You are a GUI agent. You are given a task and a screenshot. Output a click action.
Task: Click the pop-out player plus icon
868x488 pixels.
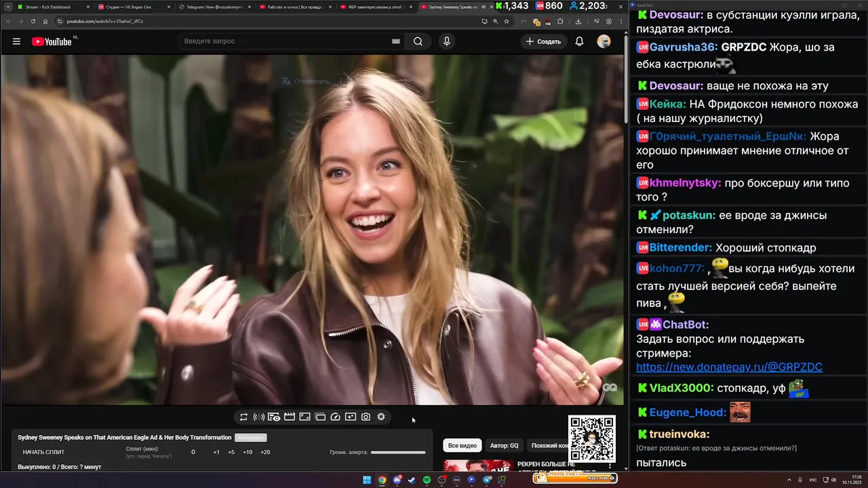click(x=351, y=417)
